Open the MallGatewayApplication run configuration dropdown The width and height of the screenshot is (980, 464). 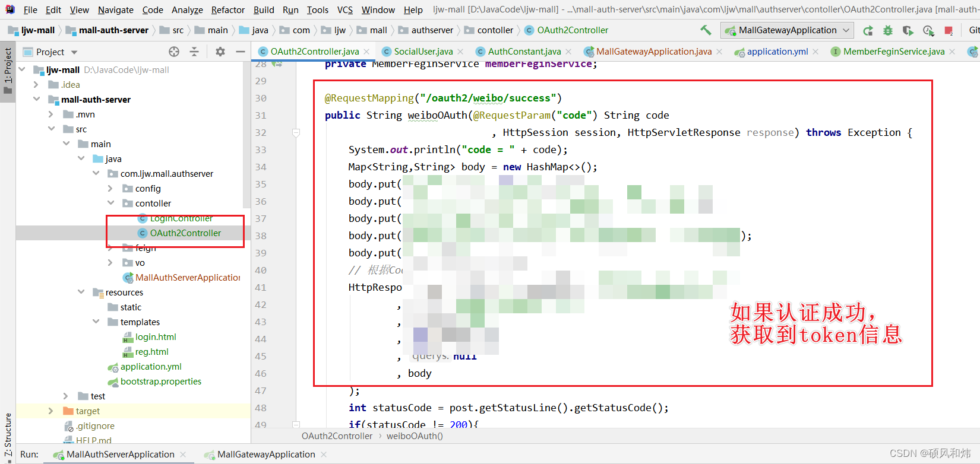coord(787,30)
